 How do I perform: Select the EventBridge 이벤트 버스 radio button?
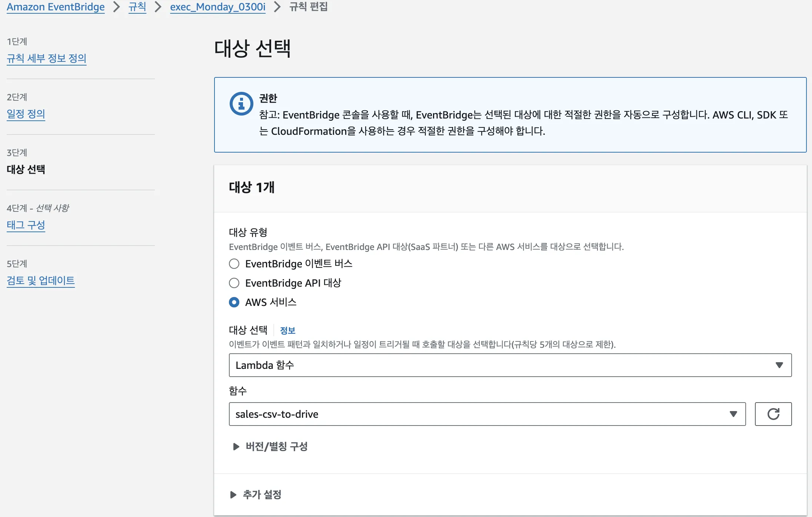234,264
